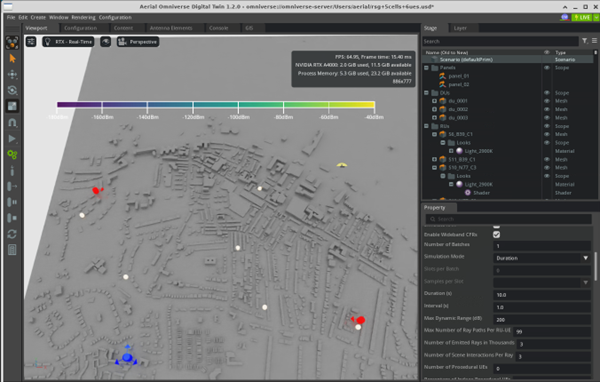Screen dimensions: 600x382
Task: Hide the du_0001 mesh
Action: click(x=547, y=101)
